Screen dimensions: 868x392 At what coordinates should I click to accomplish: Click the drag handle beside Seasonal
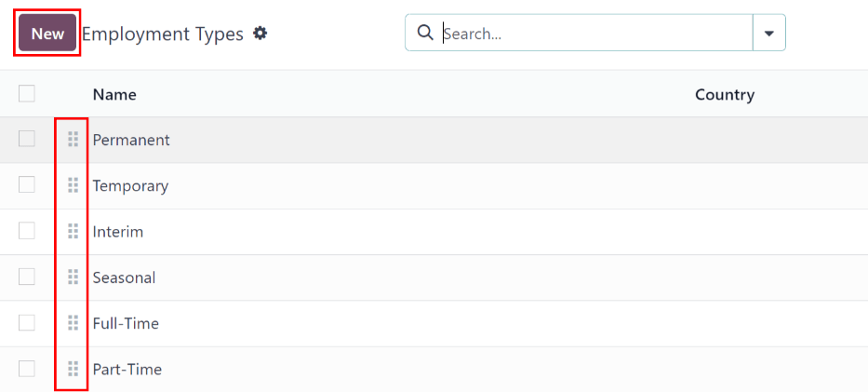pyautogui.click(x=73, y=277)
